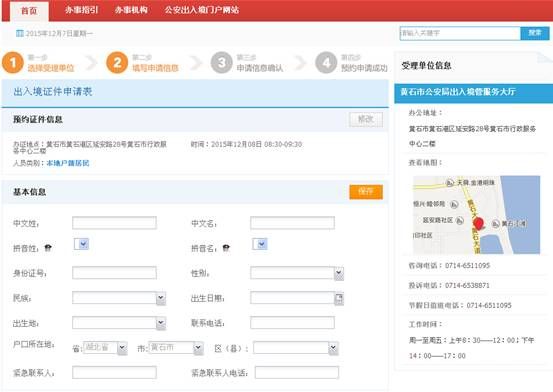The image size is (553, 392).
Task: Open the 拼音姓 dropdown arrow
Action: click(x=84, y=244)
